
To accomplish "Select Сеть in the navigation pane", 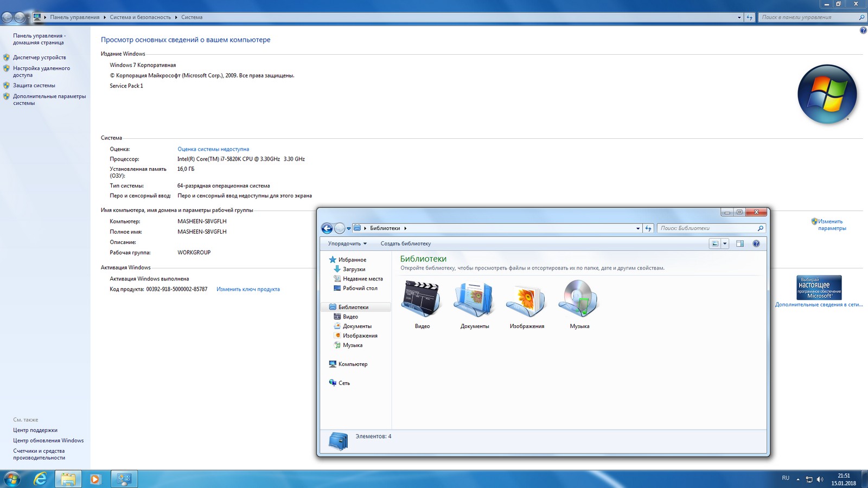I will click(344, 383).
